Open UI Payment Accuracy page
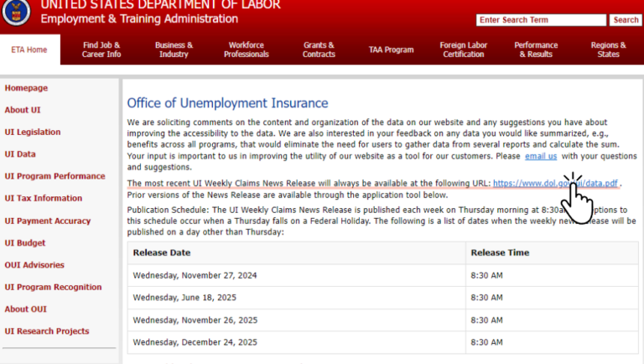This screenshot has height=364, width=644. click(46, 221)
